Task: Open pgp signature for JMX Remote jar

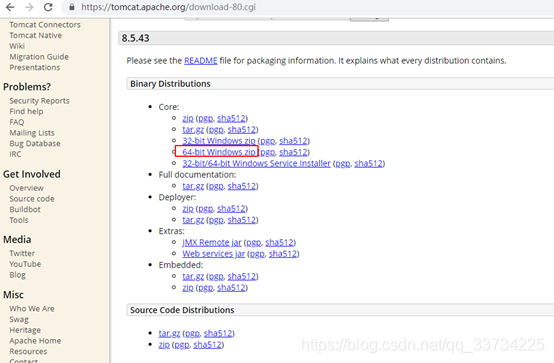Action: 254,242
